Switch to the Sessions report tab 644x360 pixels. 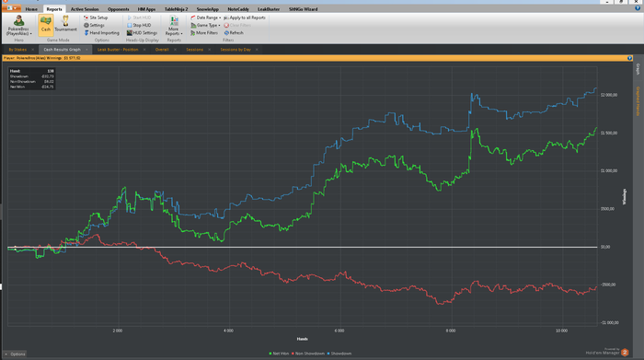point(195,50)
